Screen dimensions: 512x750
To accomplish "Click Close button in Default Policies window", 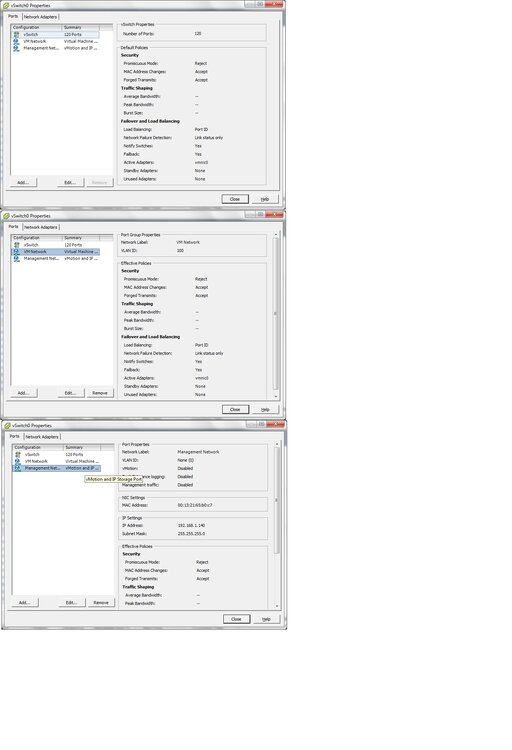I will click(x=235, y=199).
